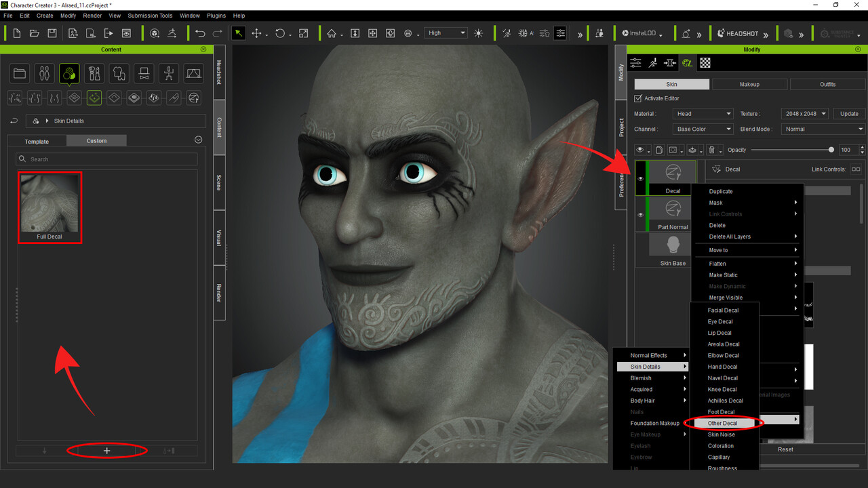Switch to the Custom tab
Viewport: 868px width, 488px height.
coord(96,141)
